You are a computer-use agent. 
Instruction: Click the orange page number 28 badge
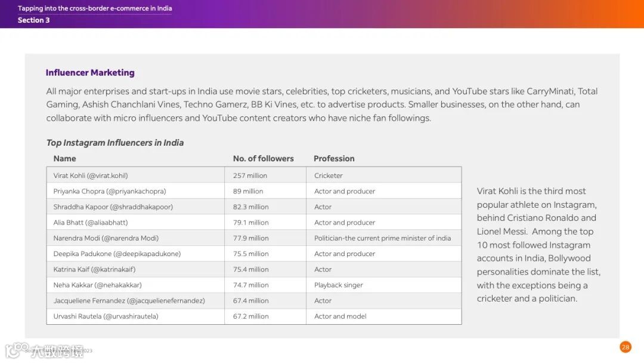[x=625, y=347]
